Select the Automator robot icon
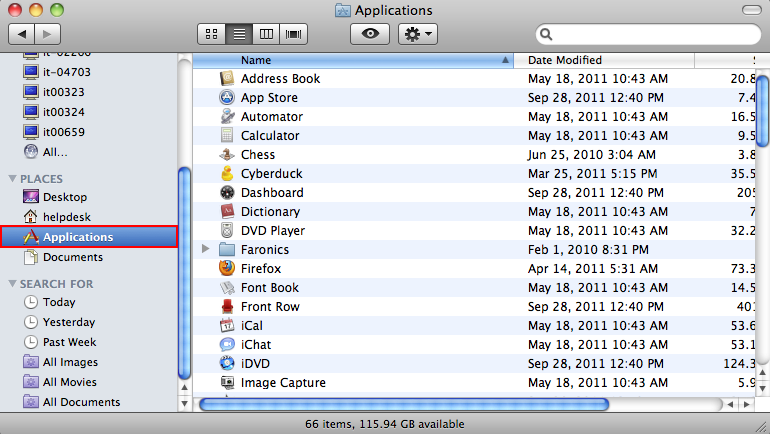Screen dimensions: 770x434 [x=227, y=116]
